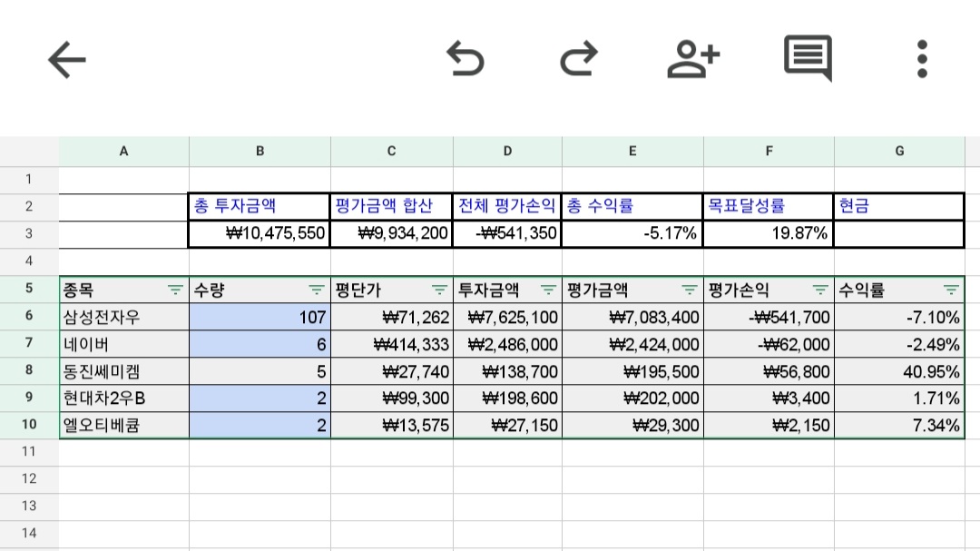Select the 목표달성률 label cell
980x551 pixels.
(x=769, y=206)
